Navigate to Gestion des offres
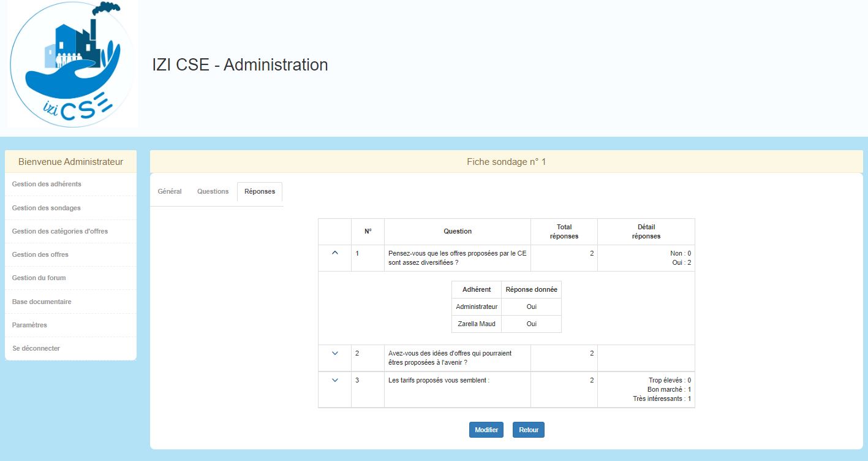This screenshot has height=461, width=868. tap(40, 254)
